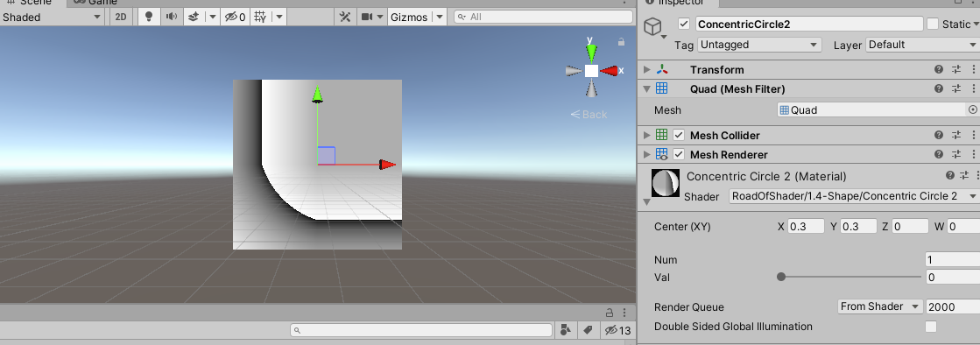Open the component tools wrench icon
This screenshot has height=345, width=980.
point(344,17)
